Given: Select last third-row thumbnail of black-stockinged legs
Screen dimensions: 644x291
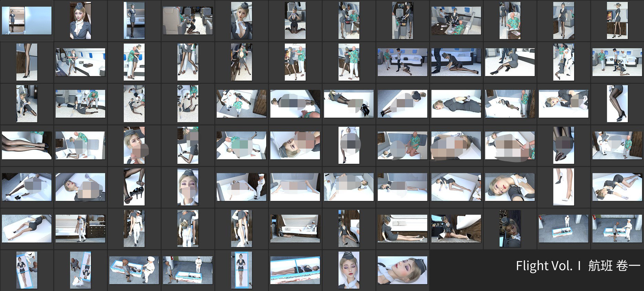Looking at the screenshot, I should point(617,104).
